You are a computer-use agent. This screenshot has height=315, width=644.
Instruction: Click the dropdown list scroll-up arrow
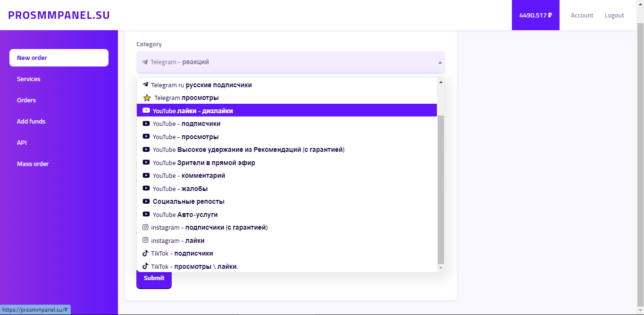pyautogui.click(x=441, y=82)
